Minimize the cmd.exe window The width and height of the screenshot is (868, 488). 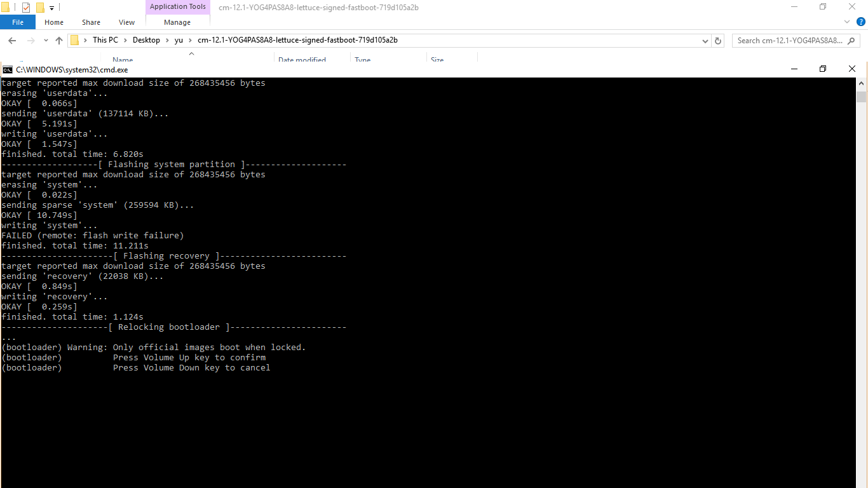[794, 69]
